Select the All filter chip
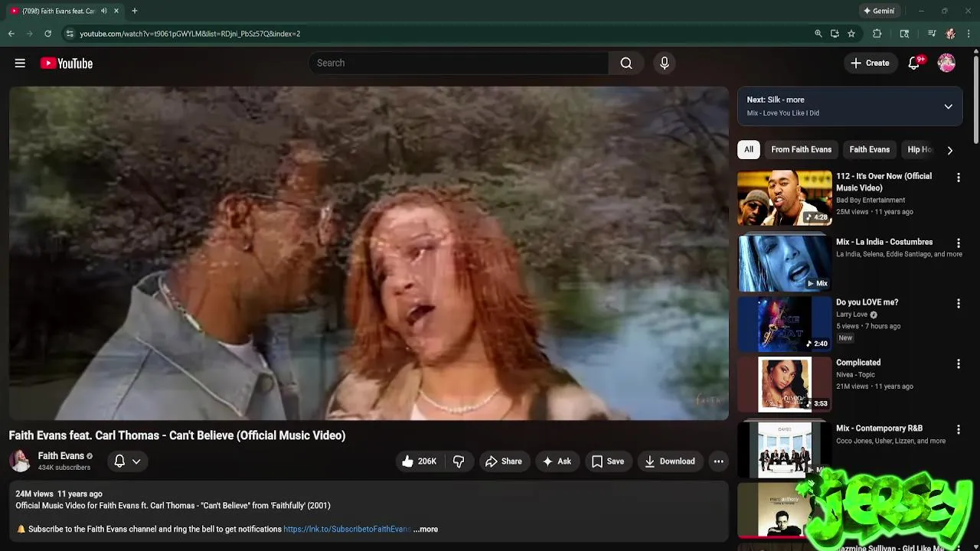The image size is (980, 551). pyautogui.click(x=749, y=150)
